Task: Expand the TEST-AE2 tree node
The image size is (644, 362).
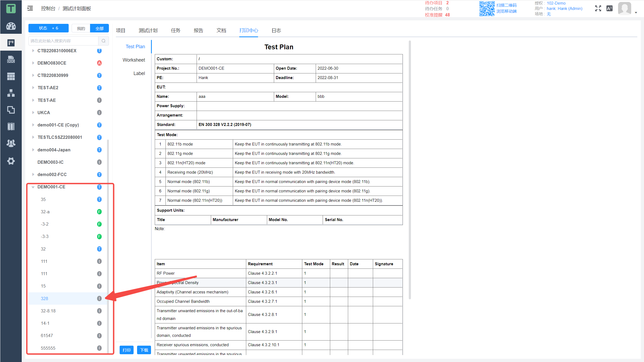Action: tap(33, 88)
